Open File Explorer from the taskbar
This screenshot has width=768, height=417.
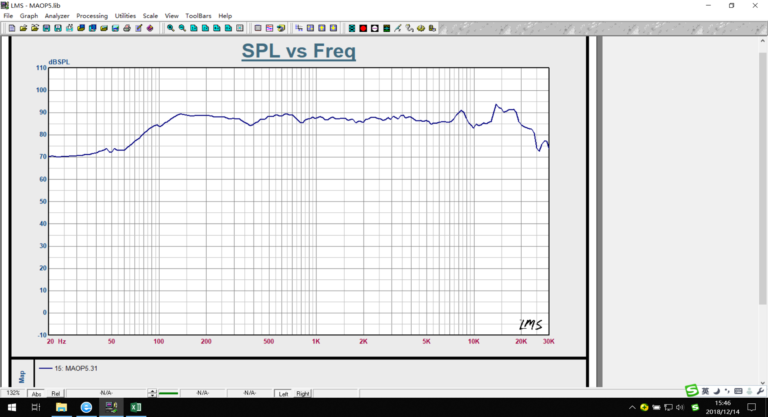click(61, 408)
